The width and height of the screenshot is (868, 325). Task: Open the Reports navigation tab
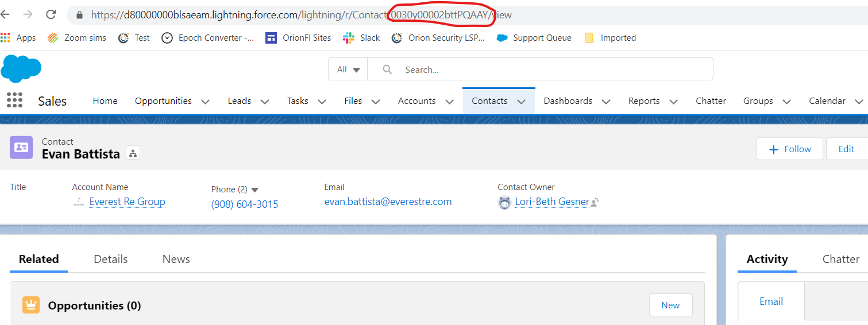click(x=643, y=101)
